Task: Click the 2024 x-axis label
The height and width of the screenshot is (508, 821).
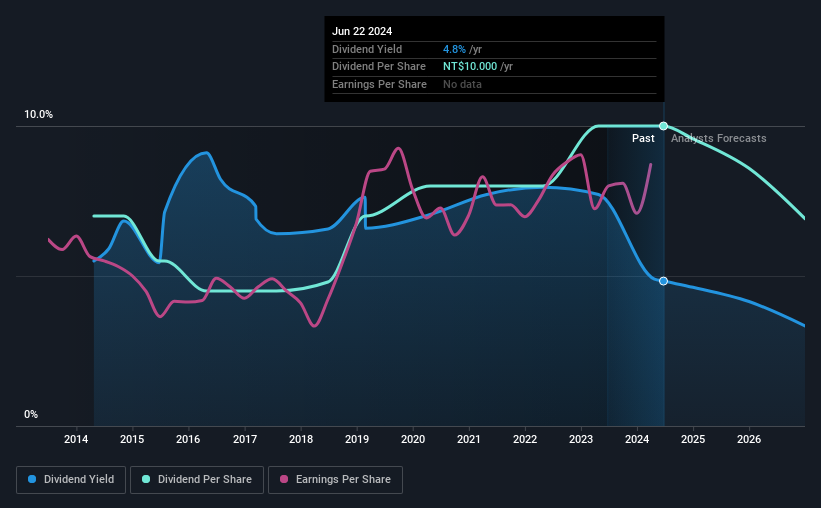Action: [637, 439]
